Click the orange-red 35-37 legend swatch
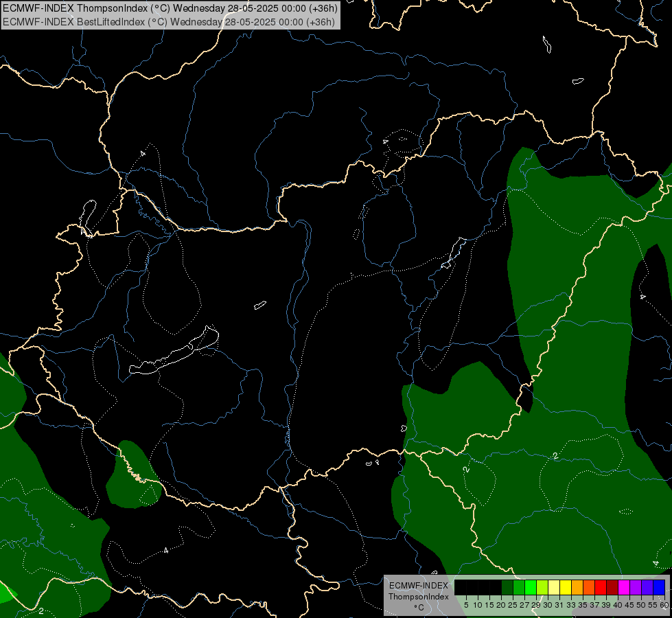Image resolution: width=672 pixels, height=618 pixels. [589, 587]
